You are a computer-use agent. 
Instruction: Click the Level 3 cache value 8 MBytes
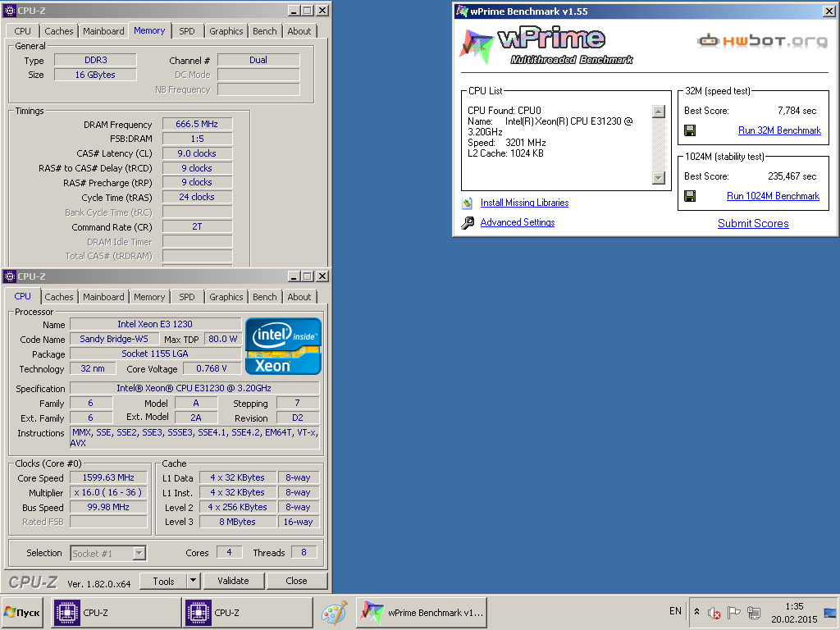[237, 522]
